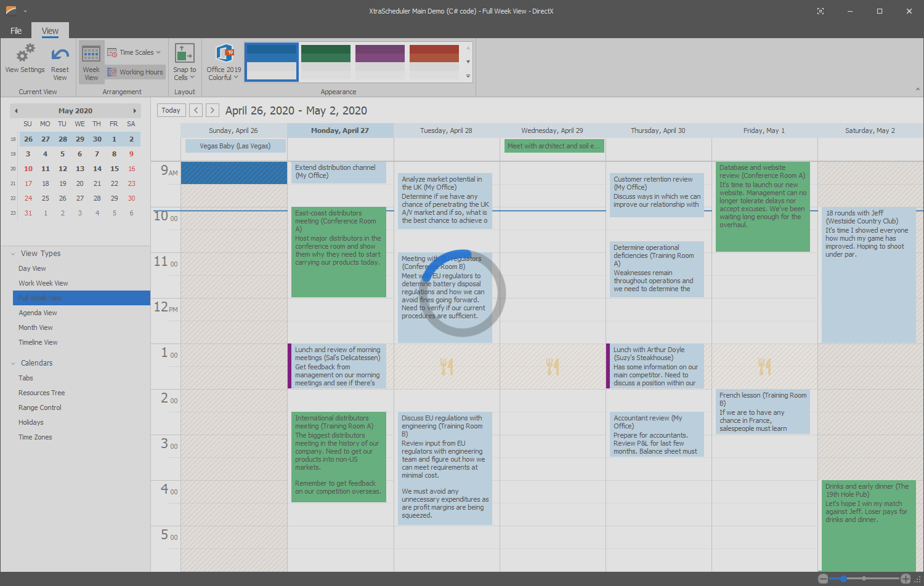
Task: Click the Today button
Action: pyautogui.click(x=171, y=110)
